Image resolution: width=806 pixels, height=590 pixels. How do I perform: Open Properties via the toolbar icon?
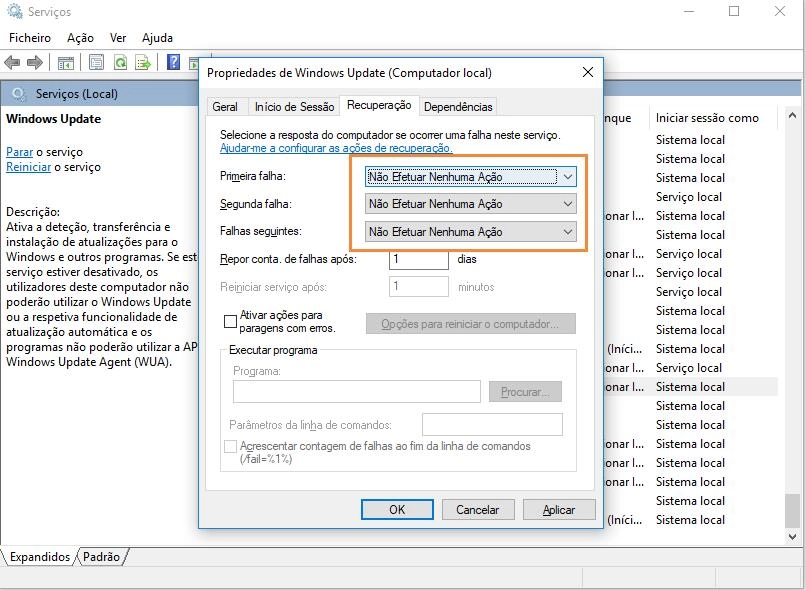pyautogui.click(x=95, y=61)
